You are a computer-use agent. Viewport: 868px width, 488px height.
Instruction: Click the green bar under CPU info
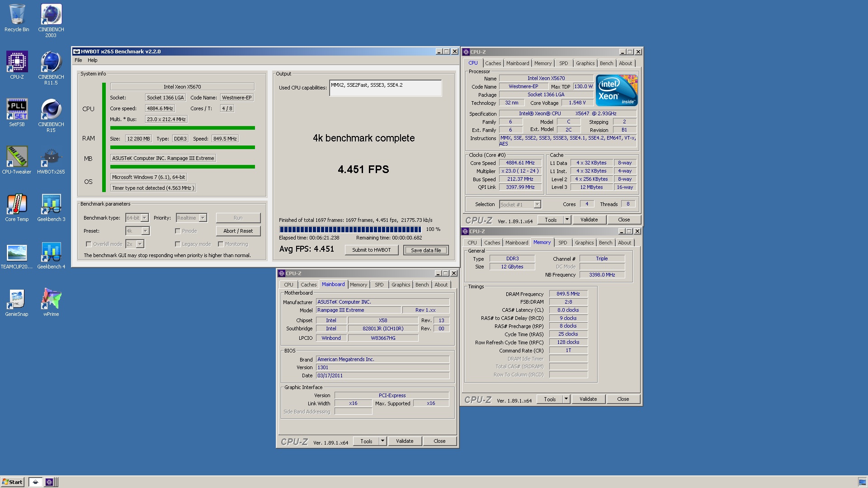[x=183, y=128]
